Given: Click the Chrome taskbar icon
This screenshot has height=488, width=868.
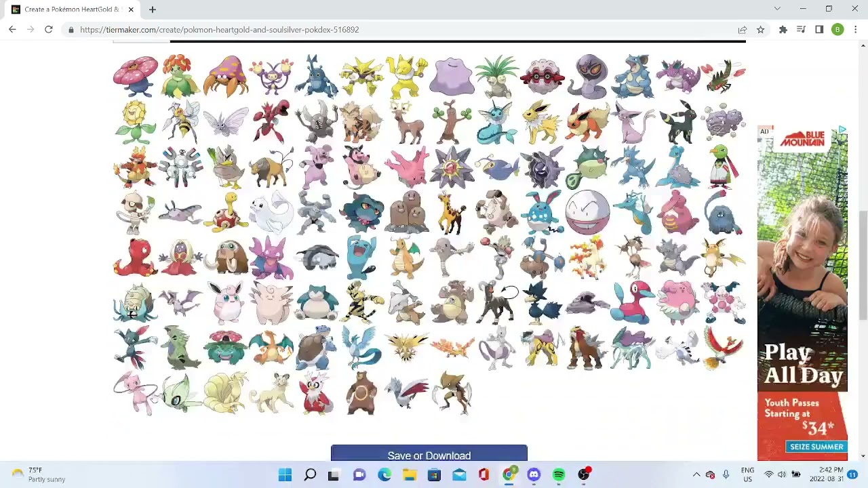Looking at the screenshot, I should (509, 474).
